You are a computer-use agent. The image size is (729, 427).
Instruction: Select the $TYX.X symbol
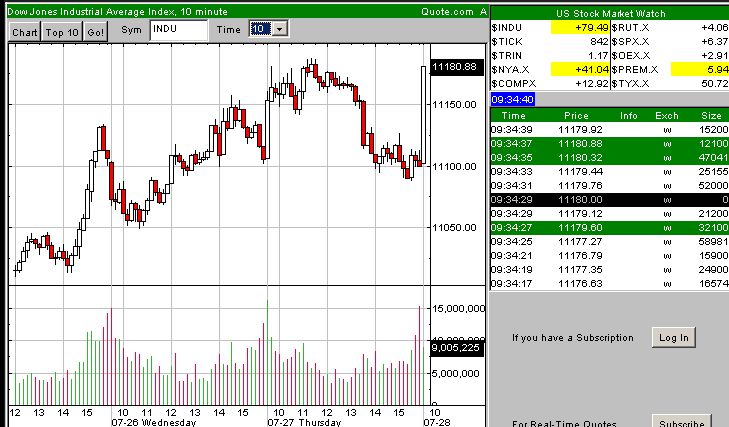[x=630, y=84]
